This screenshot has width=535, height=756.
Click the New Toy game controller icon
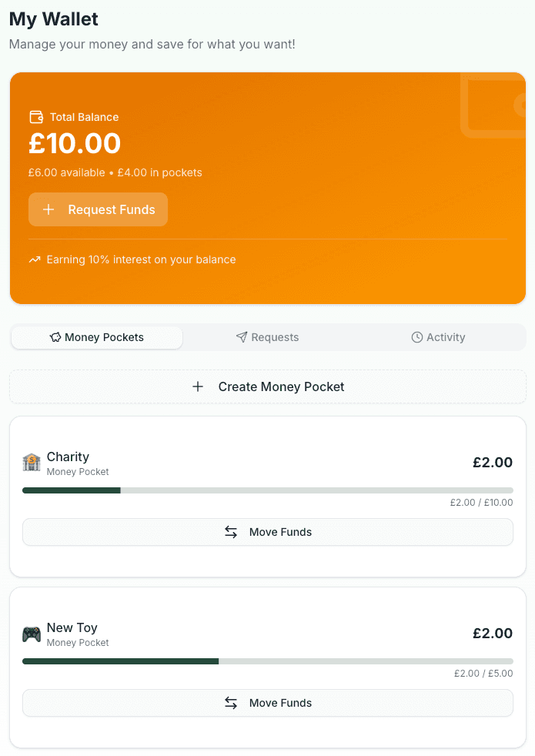click(x=32, y=634)
